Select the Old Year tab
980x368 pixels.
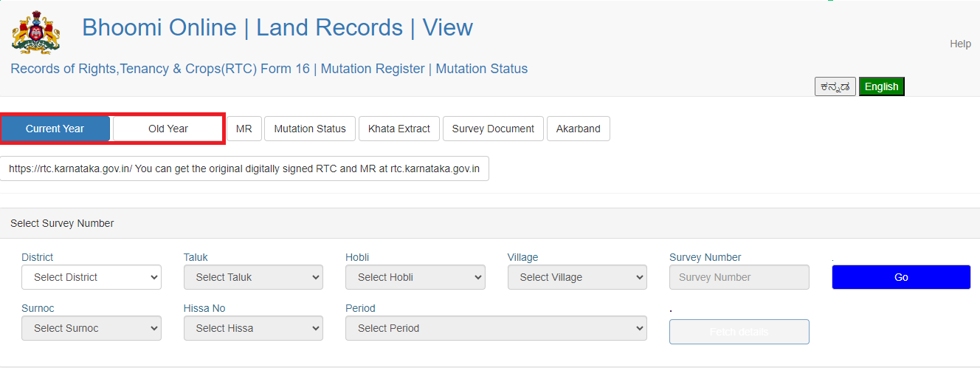[x=168, y=129]
